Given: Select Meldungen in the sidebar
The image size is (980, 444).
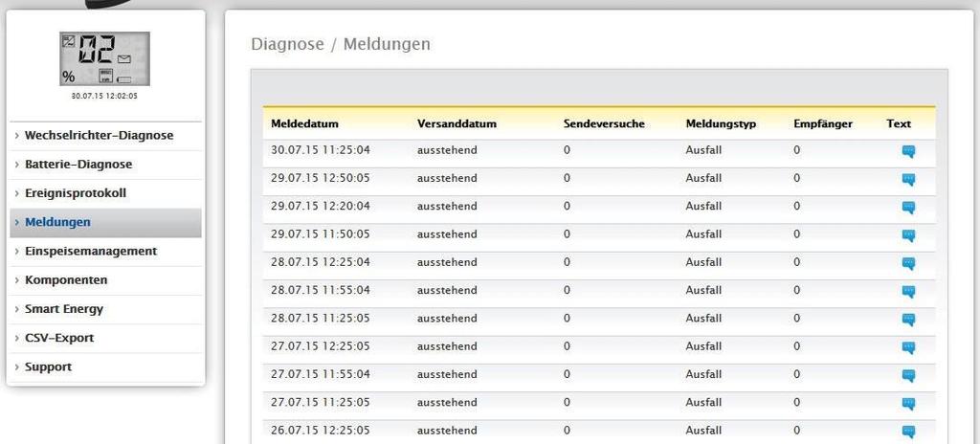Looking at the screenshot, I should click(x=57, y=222).
